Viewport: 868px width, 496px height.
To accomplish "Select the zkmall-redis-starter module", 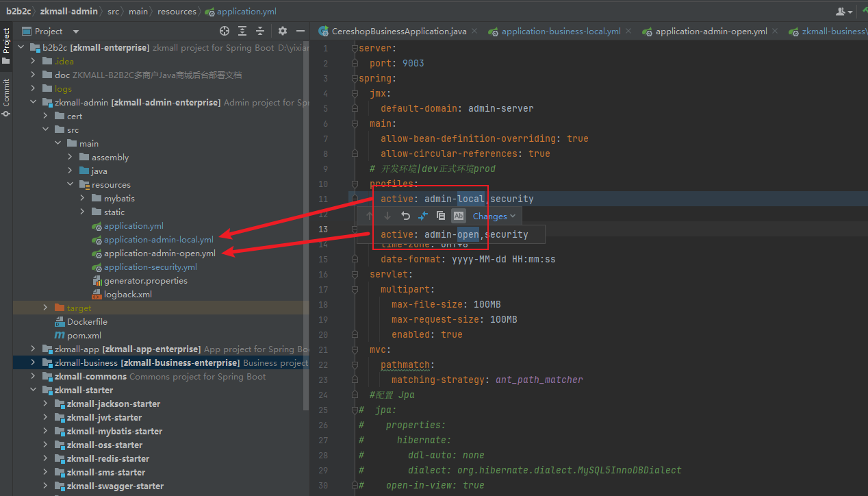I will [107, 458].
